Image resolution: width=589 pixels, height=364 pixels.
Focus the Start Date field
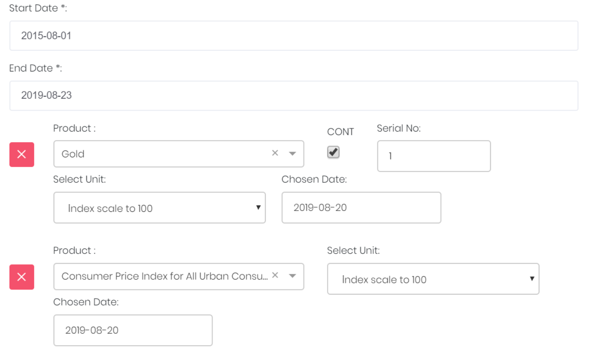pyautogui.click(x=294, y=36)
